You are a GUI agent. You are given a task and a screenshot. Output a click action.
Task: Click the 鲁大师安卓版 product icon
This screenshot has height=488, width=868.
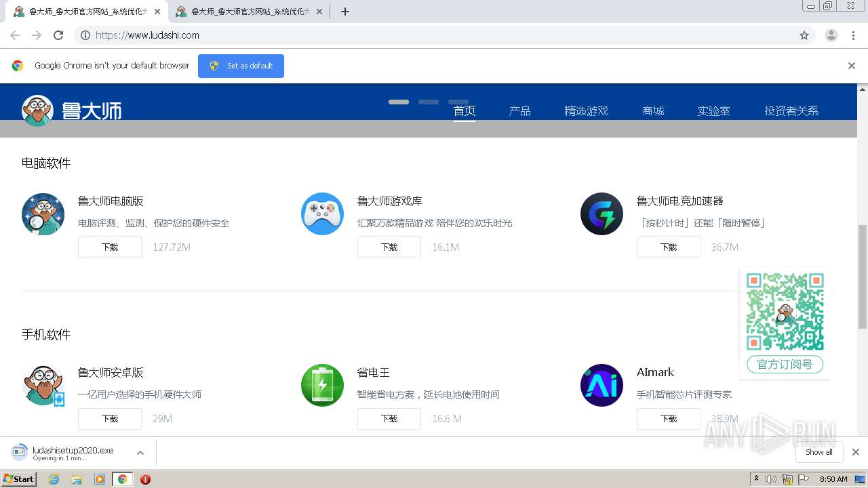pyautogui.click(x=43, y=386)
